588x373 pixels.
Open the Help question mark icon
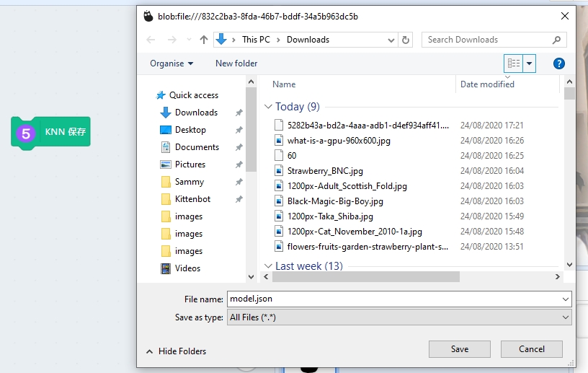pyautogui.click(x=558, y=63)
